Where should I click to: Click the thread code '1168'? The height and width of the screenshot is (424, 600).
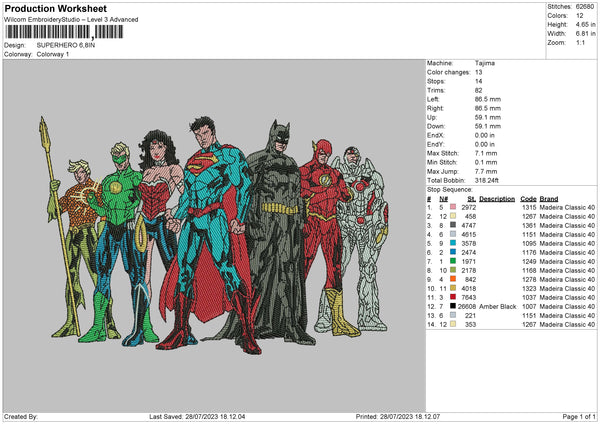[529, 270]
